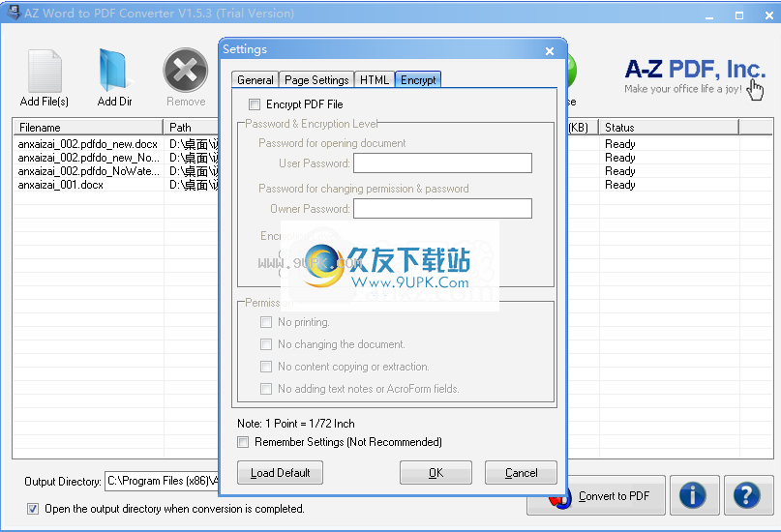
Task: Click the Add File(s) label
Action: [45, 102]
